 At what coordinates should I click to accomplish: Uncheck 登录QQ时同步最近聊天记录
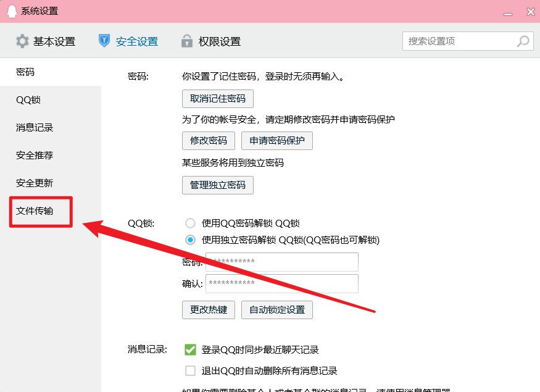[x=190, y=349]
